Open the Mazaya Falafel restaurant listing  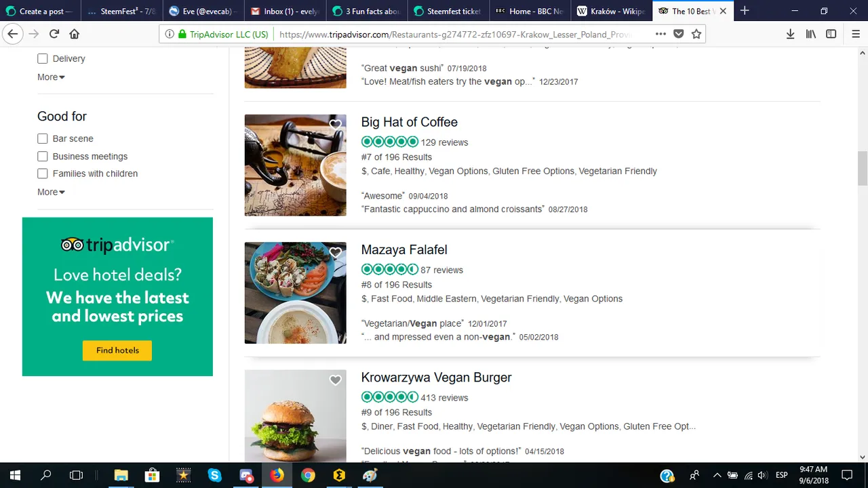tap(404, 249)
